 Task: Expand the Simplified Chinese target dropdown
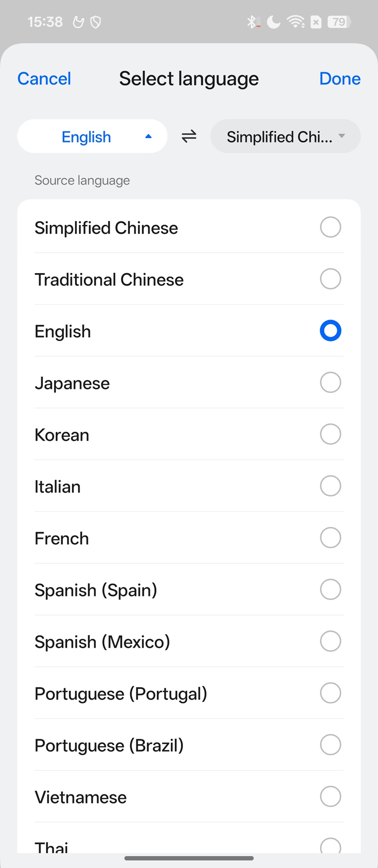285,137
